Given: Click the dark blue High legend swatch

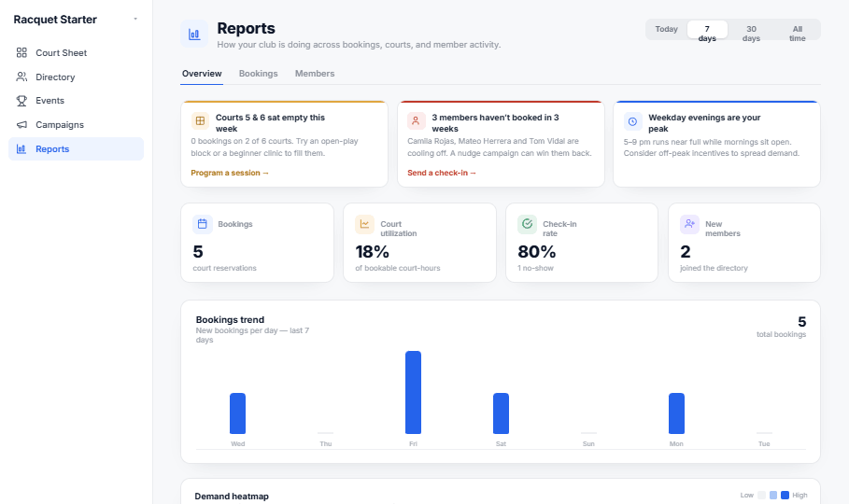Looking at the screenshot, I should (x=785, y=495).
